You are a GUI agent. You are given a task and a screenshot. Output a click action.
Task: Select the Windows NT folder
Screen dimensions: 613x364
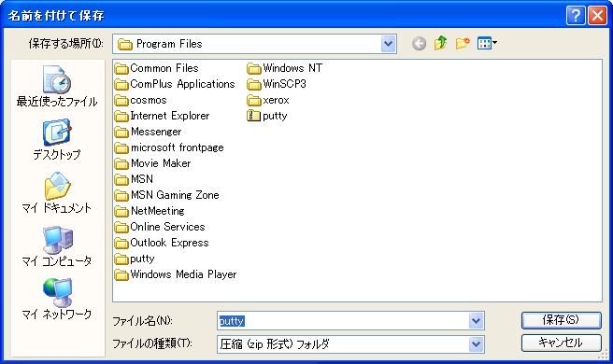285,68
